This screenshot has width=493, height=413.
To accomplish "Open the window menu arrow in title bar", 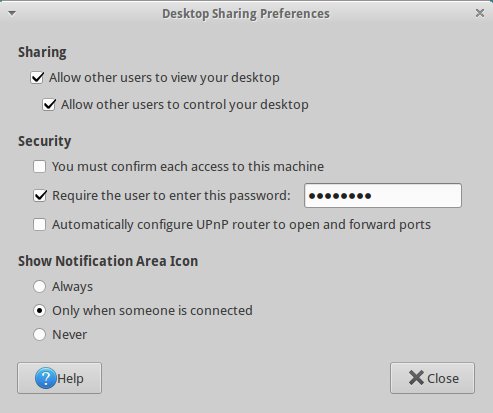I will click(x=12, y=13).
